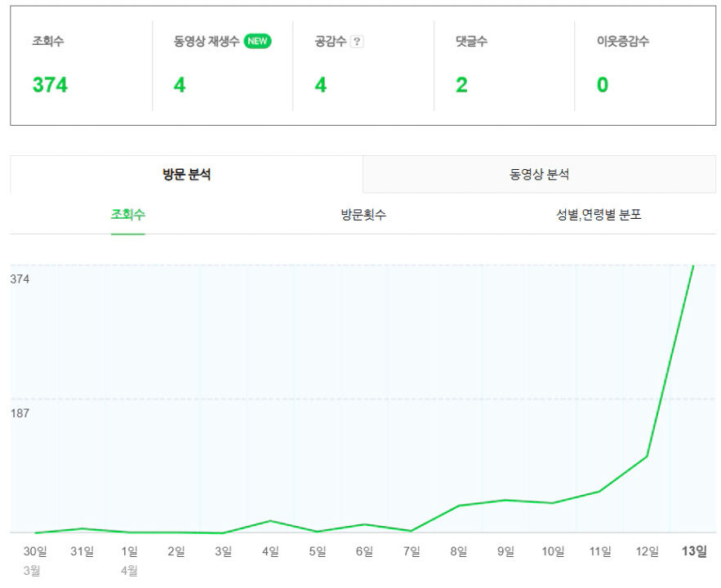Click the 동영상 재생수 stat card

tap(222, 65)
